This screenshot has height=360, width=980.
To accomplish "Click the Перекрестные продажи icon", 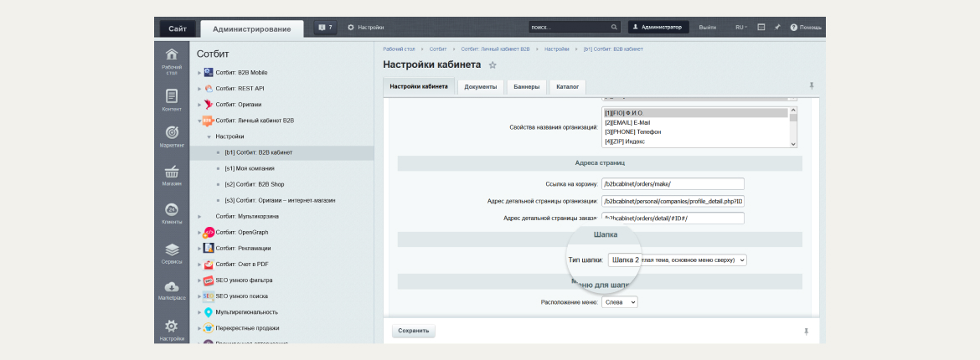I will (209, 327).
